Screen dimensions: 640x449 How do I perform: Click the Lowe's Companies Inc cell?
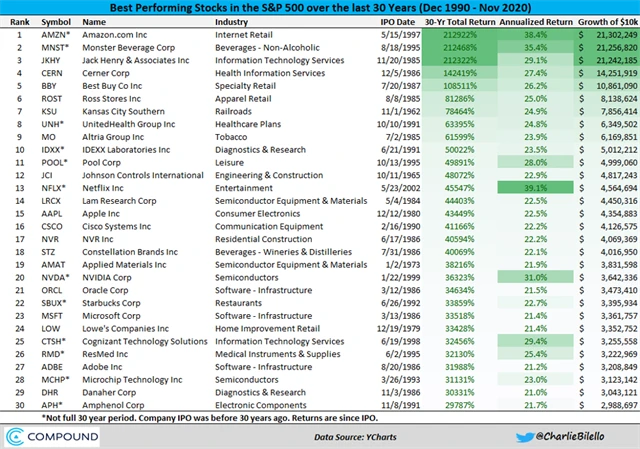(x=126, y=329)
